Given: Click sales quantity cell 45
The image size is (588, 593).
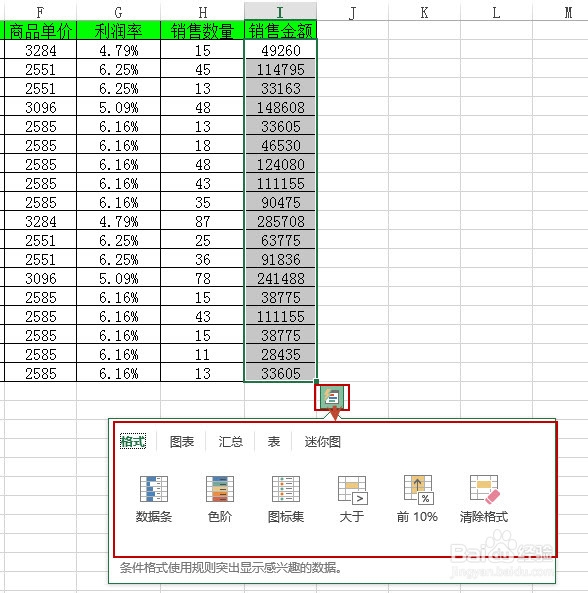Looking at the screenshot, I should pos(202,68).
